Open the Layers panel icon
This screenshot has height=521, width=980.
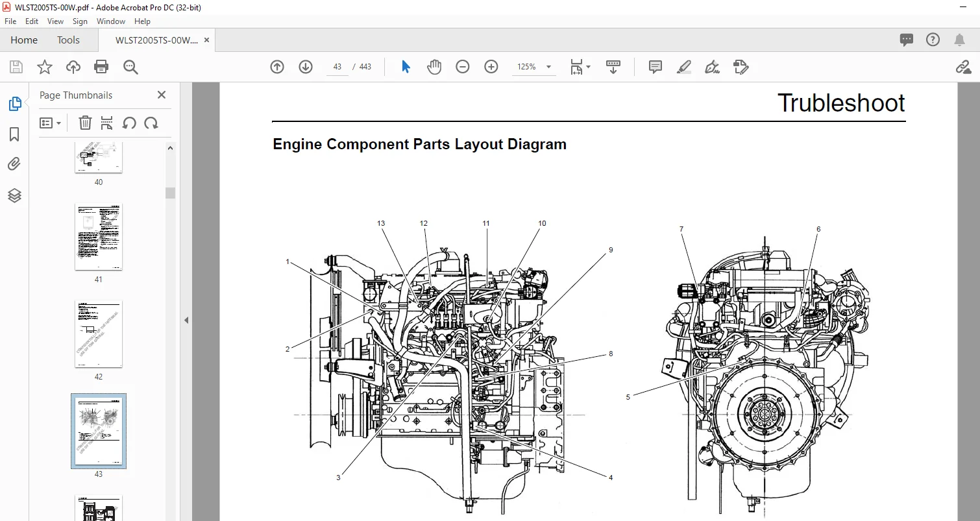[x=14, y=195]
